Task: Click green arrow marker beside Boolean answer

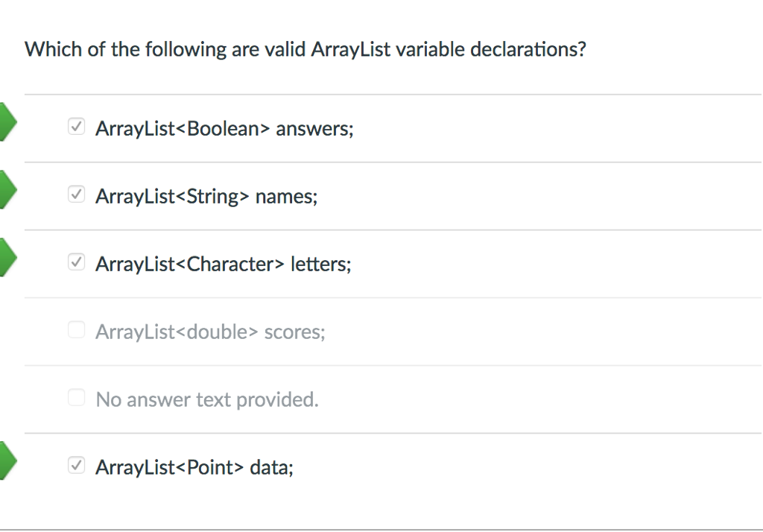Action: (7, 121)
